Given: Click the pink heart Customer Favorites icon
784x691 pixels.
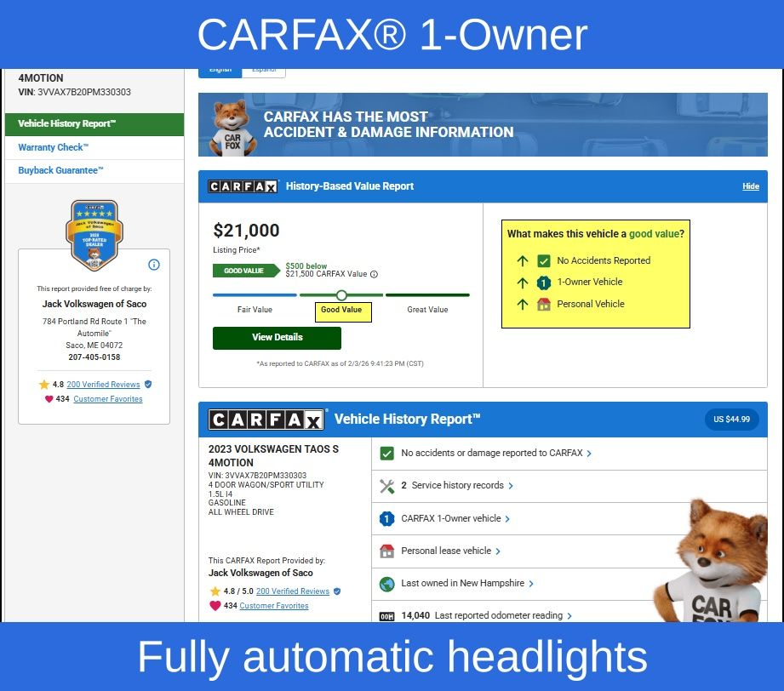Looking at the screenshot, I should tap(49, 399).
